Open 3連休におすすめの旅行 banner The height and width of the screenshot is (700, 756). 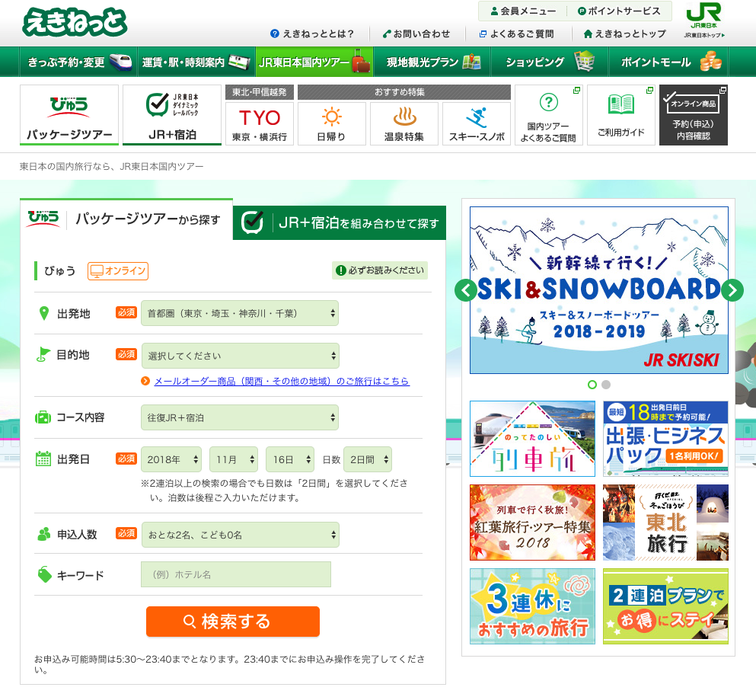532,606
